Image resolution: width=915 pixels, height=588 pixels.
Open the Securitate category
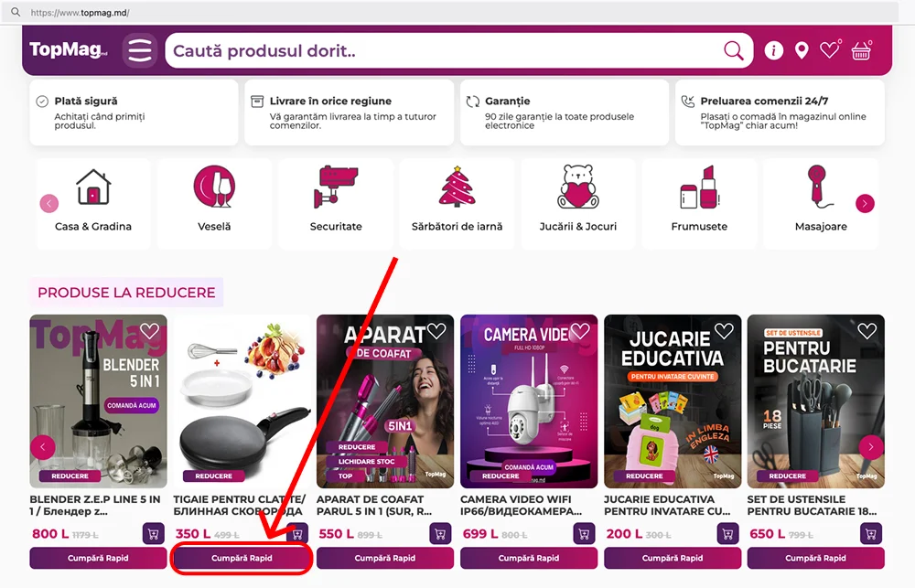click(336, 204)
